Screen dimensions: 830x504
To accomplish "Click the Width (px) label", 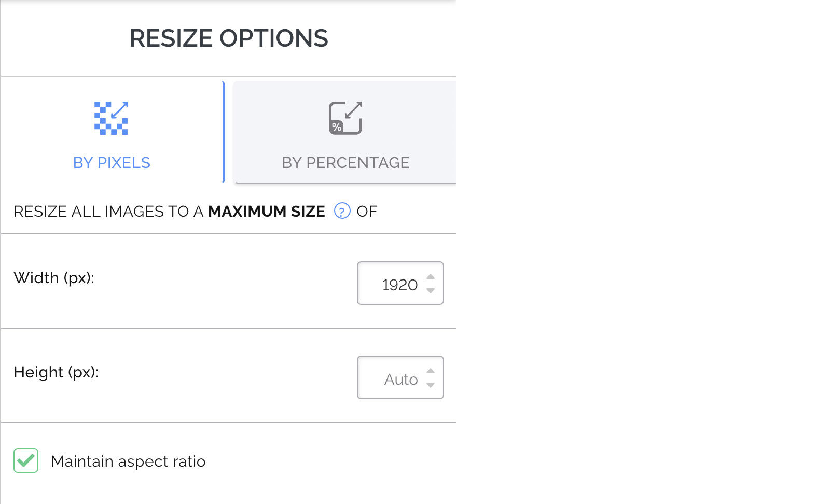I will click(54, 278).
